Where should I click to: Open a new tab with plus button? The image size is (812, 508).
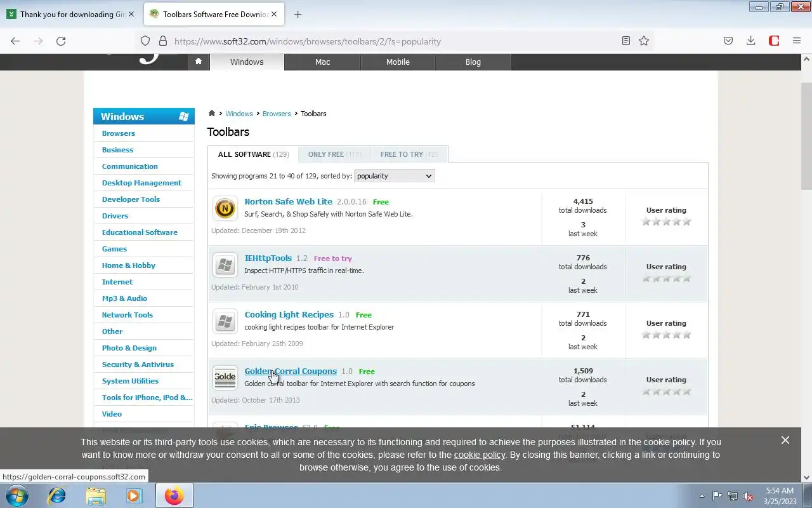click(x=298, y=14)
